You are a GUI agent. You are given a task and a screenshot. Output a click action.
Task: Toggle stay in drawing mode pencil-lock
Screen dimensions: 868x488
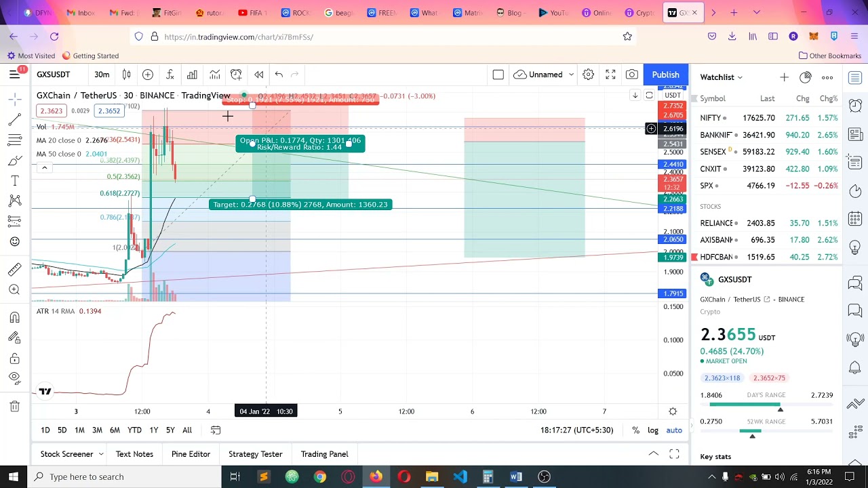click(14, 338)
